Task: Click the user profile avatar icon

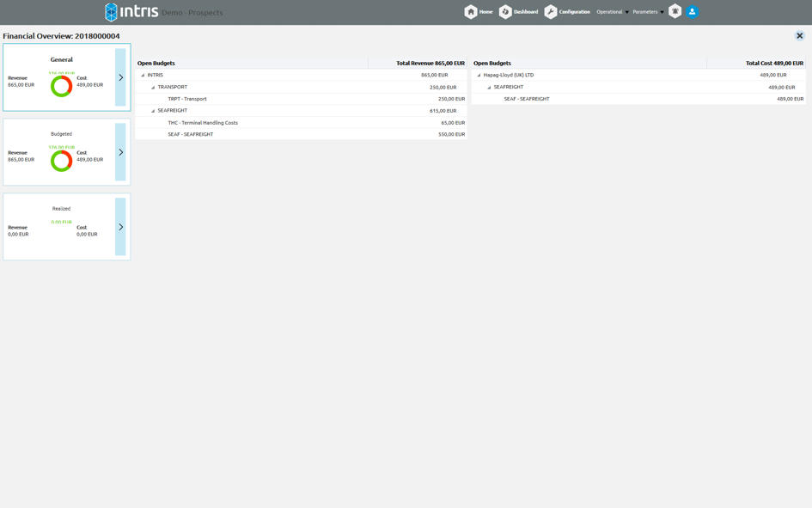Action: [692, 11]
